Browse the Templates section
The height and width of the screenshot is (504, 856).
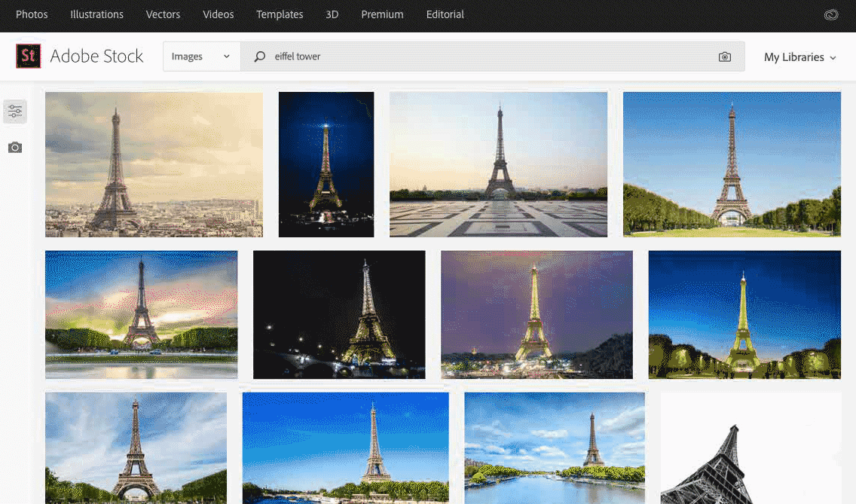click(x=280, y=14)
